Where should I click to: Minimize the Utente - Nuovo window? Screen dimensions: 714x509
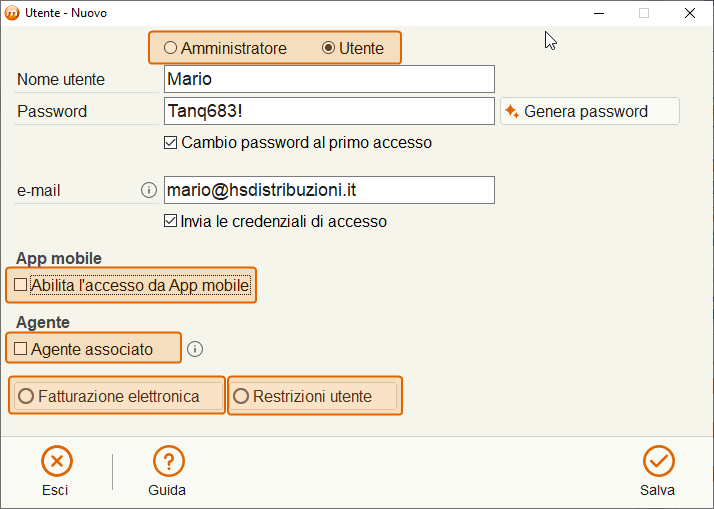click(599, 13)
